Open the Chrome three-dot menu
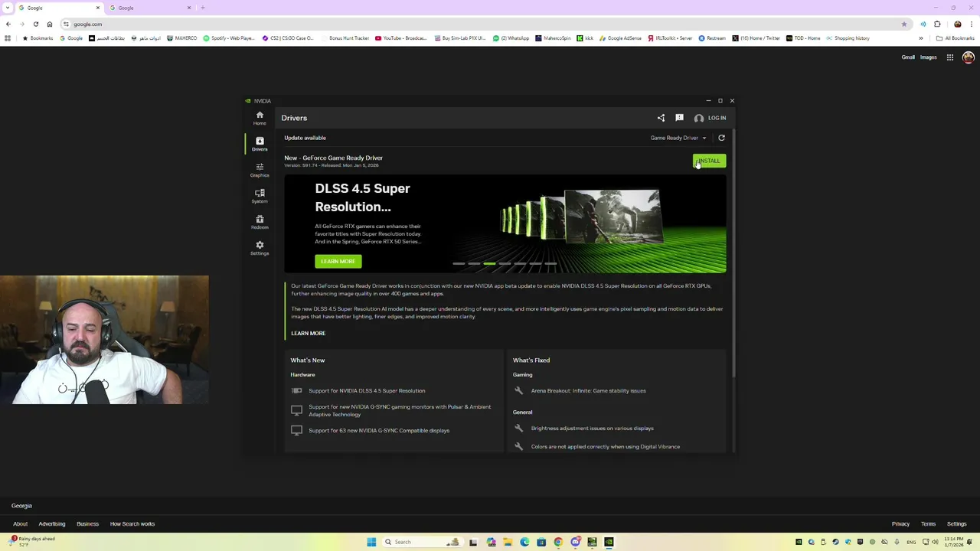The height and width of the screenshot is (551, 980). (972, 24)
